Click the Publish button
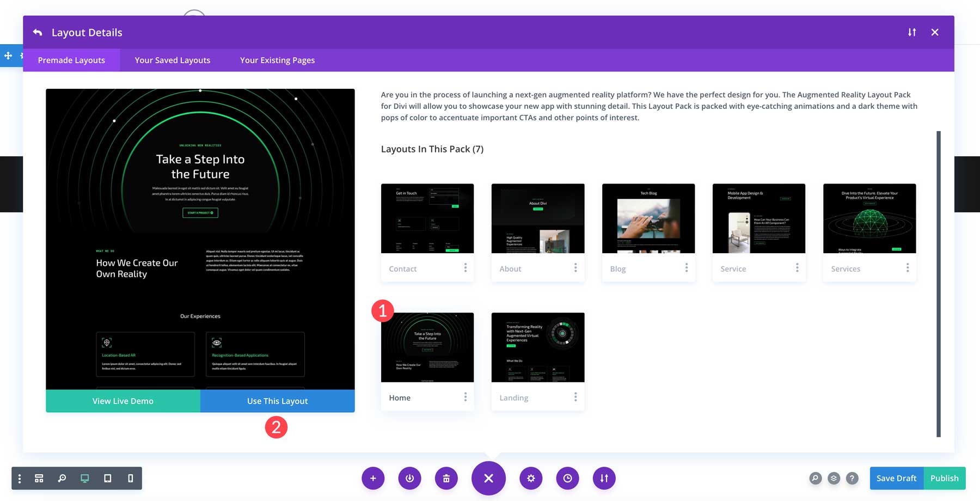 pyautogui.click(x=945, y=478)
